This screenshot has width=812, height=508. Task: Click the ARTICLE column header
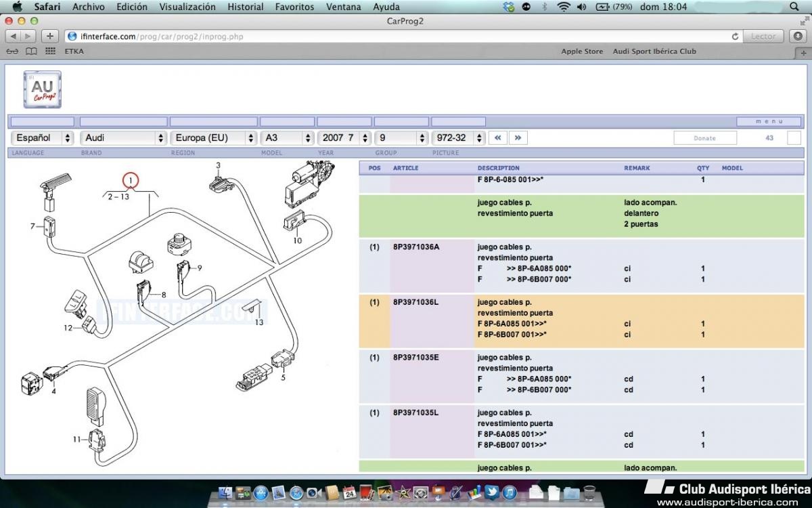click(406, 168)
